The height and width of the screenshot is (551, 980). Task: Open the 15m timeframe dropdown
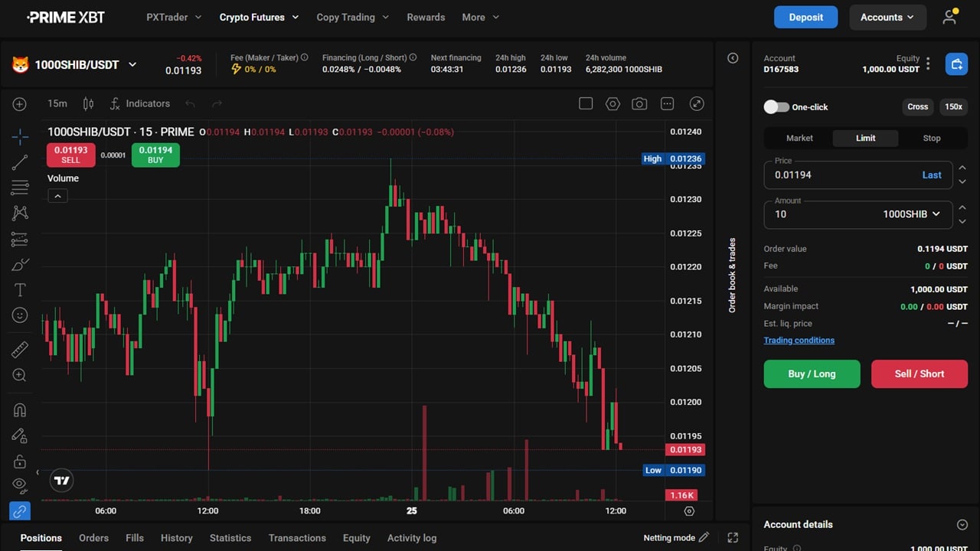[x=57, y=103]
